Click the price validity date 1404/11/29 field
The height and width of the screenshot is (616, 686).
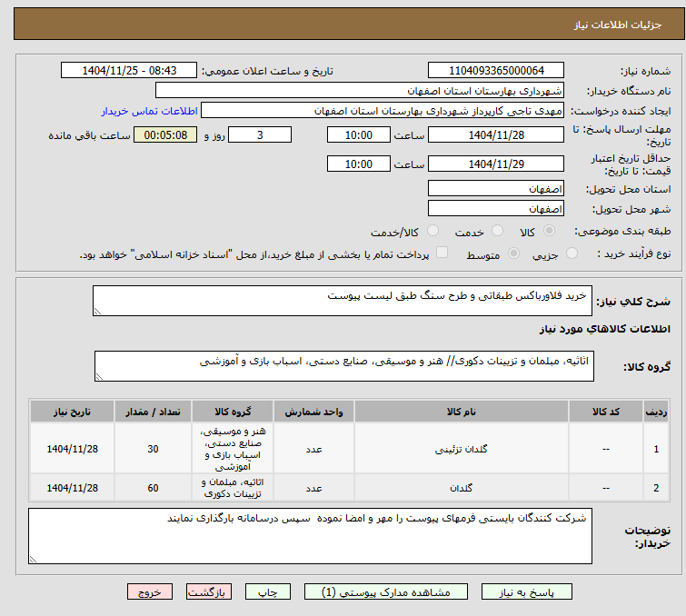point(496,164)
